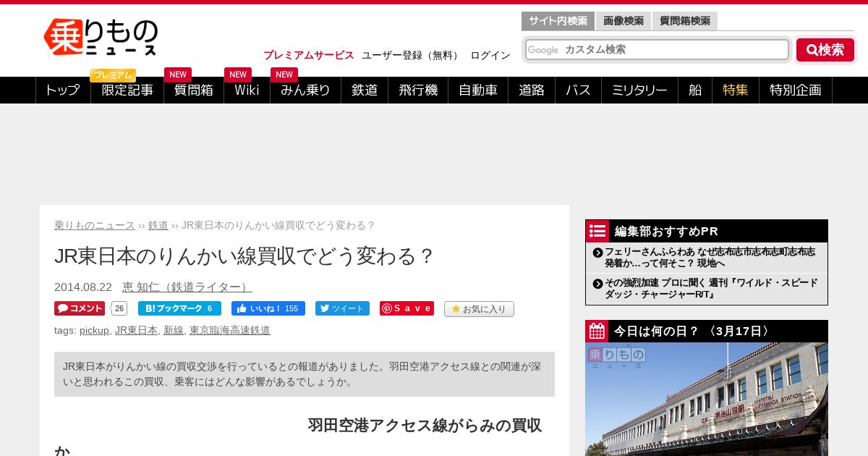Click the Pinterest Save button
The height and width of the screenshot is (456, 868).
point(407,308)
